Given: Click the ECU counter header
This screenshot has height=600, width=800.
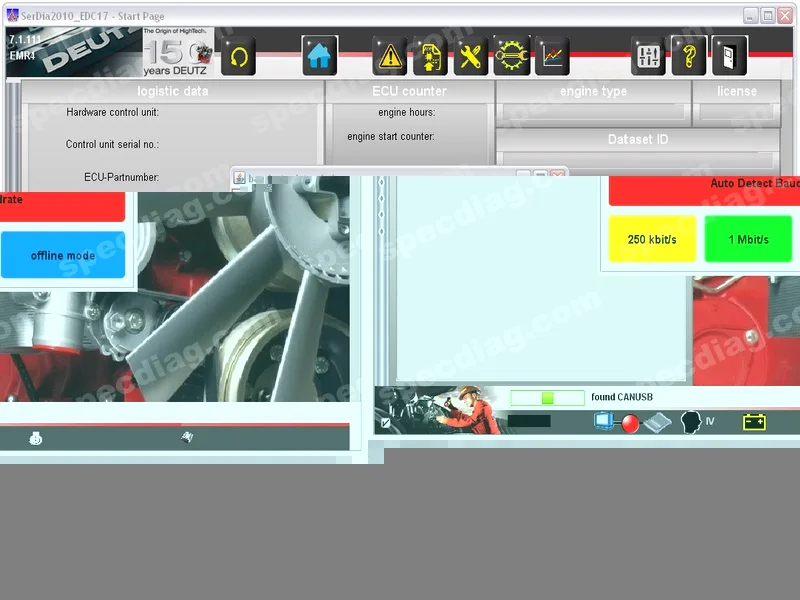Looking at the screenshot, I should coord(410,91).
